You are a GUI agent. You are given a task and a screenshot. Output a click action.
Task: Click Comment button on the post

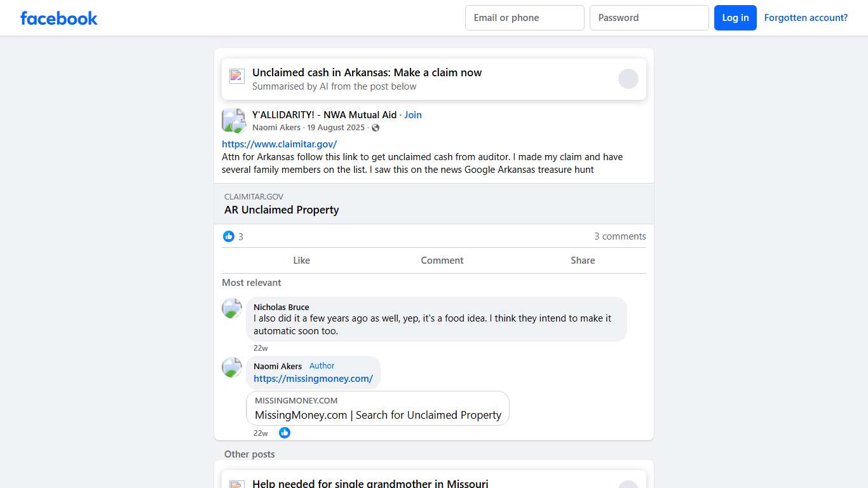click(442, 261)
